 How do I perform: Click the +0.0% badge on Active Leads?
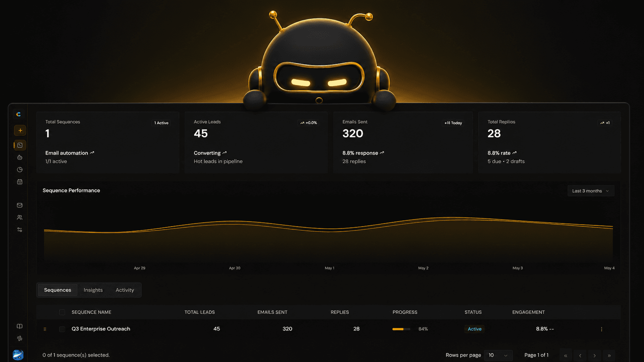pos(309,123)
